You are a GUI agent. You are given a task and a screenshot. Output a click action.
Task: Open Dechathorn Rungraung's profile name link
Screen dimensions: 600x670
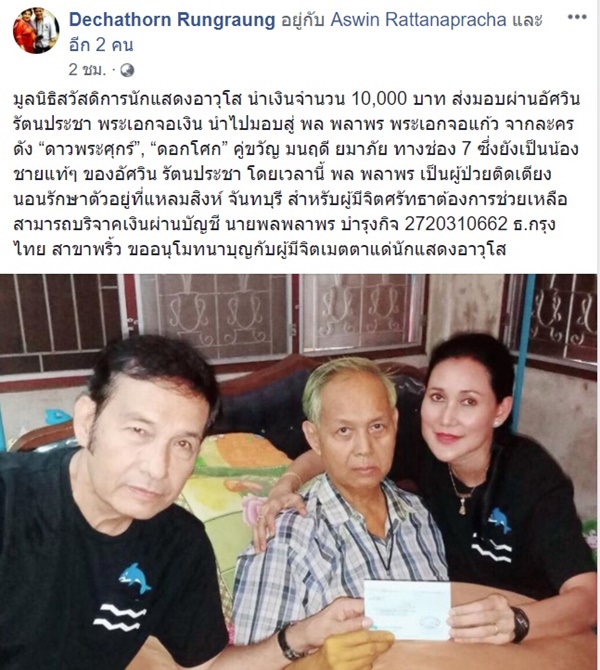tap(172, 20)
